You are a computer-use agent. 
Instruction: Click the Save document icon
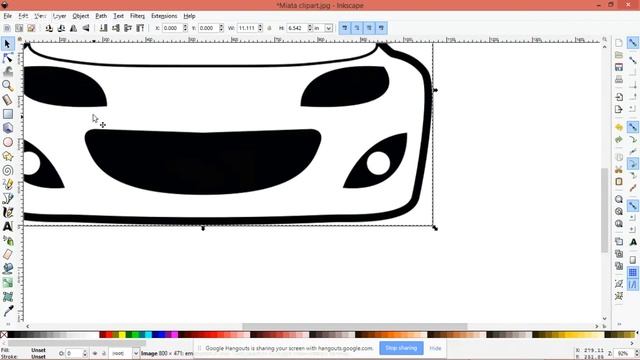[619, 67]
